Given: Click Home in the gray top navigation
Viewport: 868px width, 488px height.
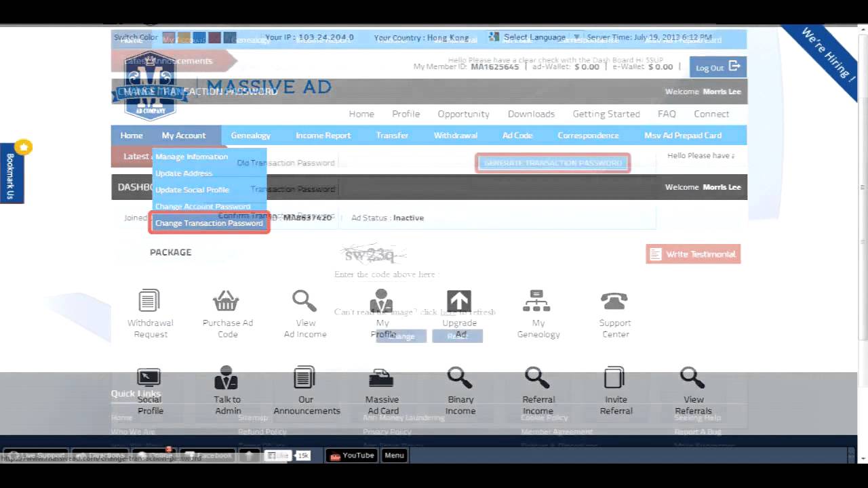Looking at the screenshot, I should pos(361,114).
